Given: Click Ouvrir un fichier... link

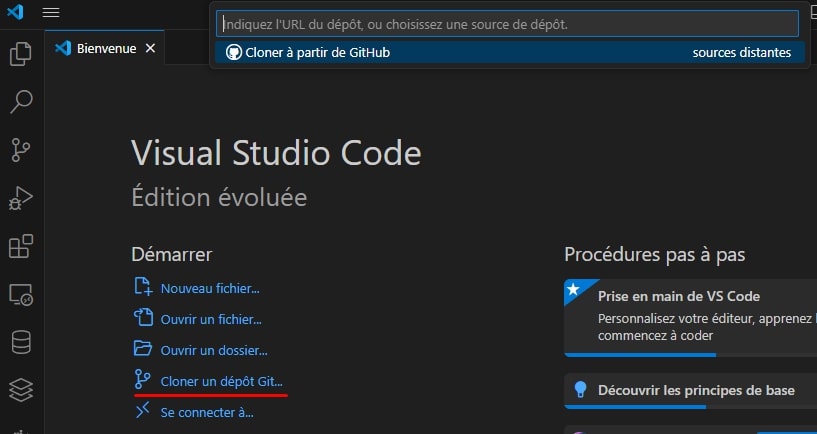Looking at the screenshot, I should (x=211, y=319).
